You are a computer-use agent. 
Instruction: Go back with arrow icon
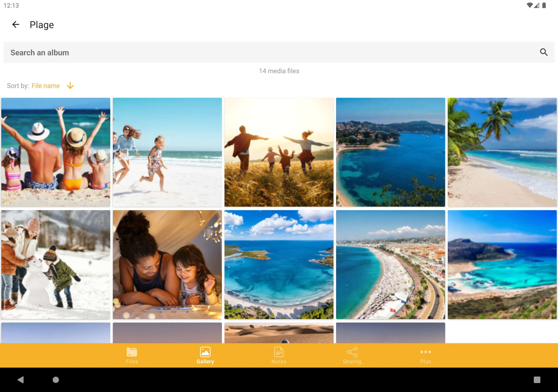point(15,25)
